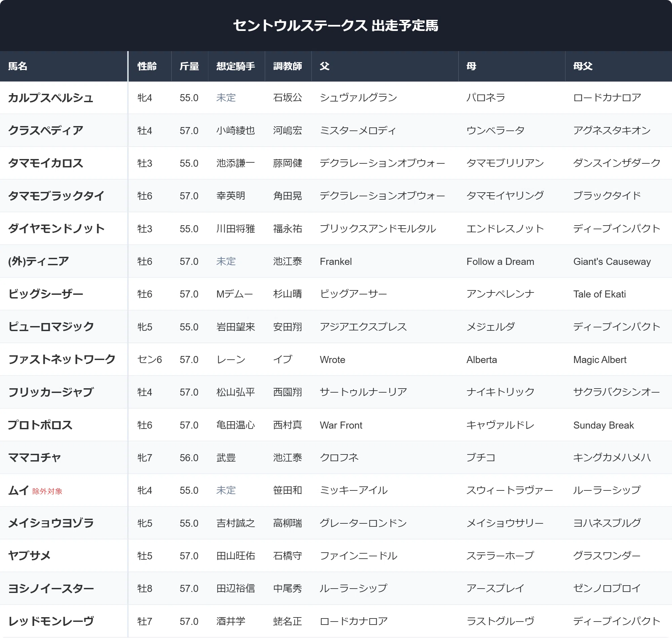Click the 調教師 column header

coord(288,66)
